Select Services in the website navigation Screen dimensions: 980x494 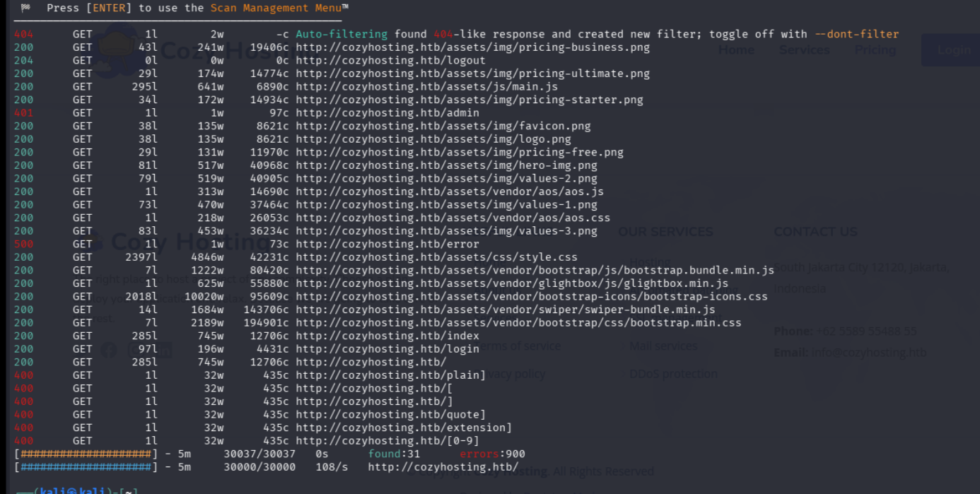coord(804,50)
